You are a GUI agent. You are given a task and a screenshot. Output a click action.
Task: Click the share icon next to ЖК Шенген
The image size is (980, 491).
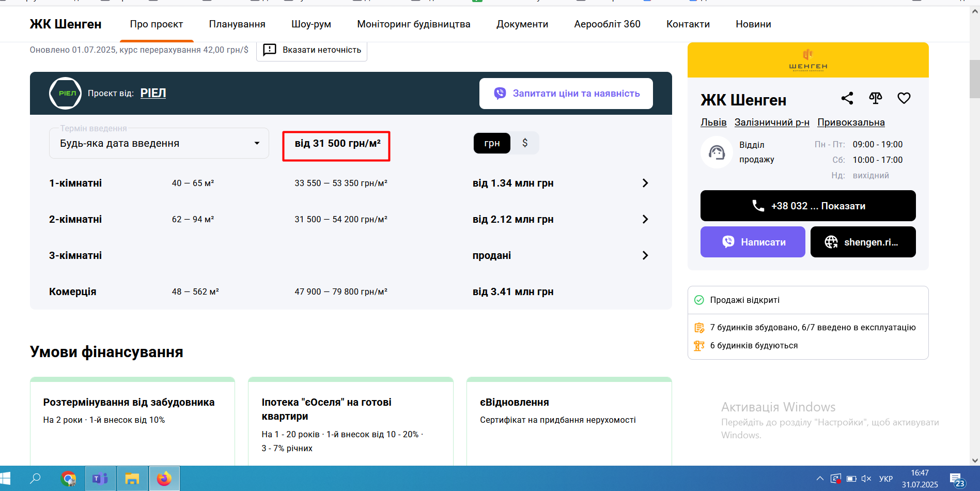pyautogui.click(x=847, y=98)
